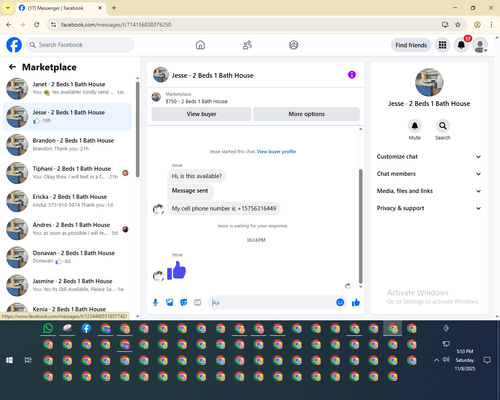
Task: Click the message thread scrollbar
Action: pyautogui.click(x=360, y=226)
